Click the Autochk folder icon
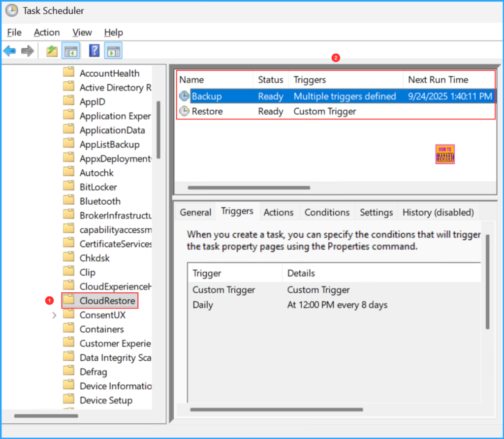This screenshot has height=439, width=504. click(x=69, y=171)
